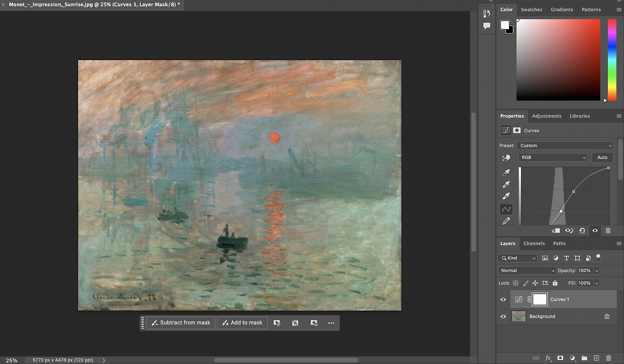Switch to the Libraries tab
This screenshot has height=364, width=624.
coord(580,116)
